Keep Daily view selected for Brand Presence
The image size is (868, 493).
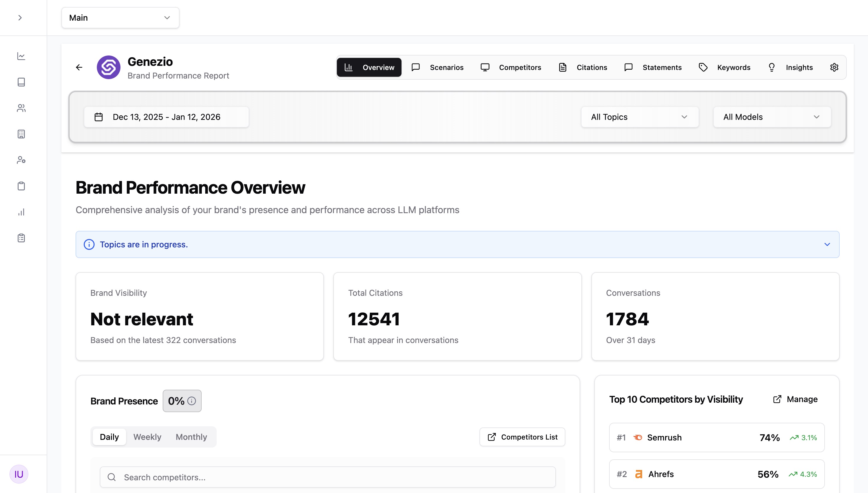click(x=109, y=437)
